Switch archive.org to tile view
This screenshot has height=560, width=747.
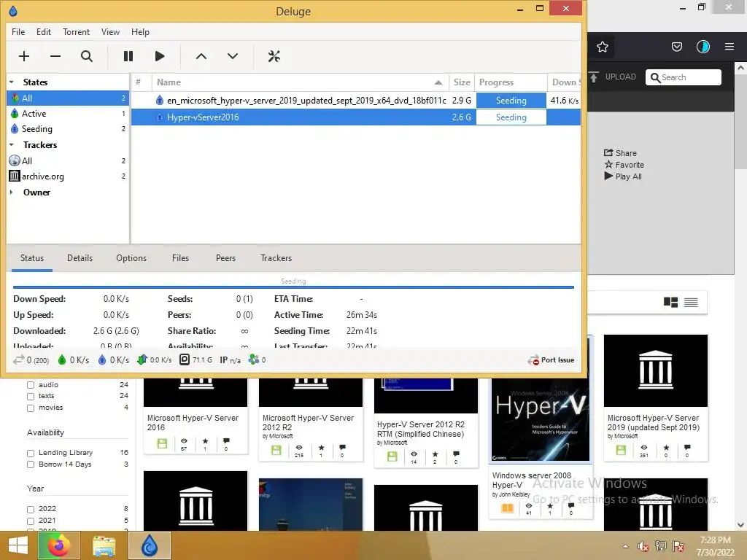671,302
